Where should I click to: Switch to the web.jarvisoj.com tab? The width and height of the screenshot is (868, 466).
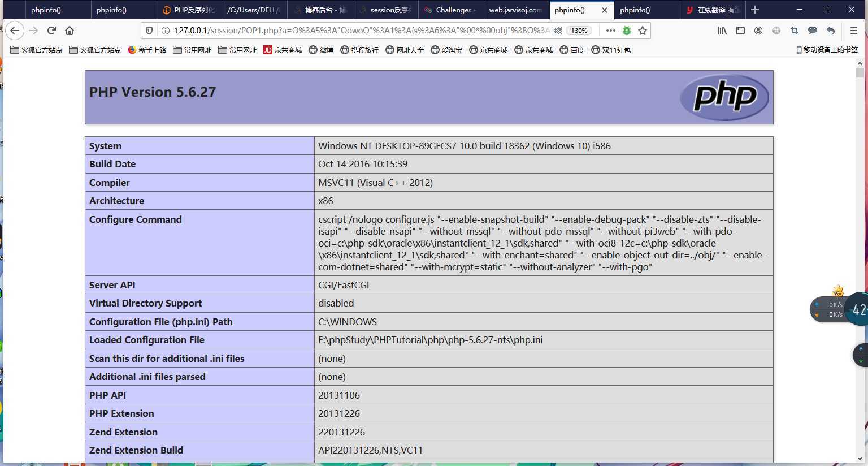516,10
